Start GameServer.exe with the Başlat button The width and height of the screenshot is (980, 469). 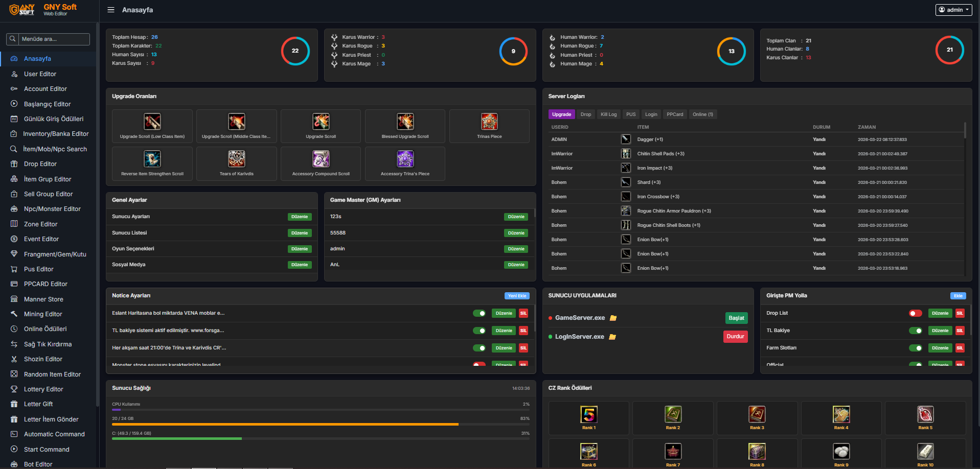(736, 318)
